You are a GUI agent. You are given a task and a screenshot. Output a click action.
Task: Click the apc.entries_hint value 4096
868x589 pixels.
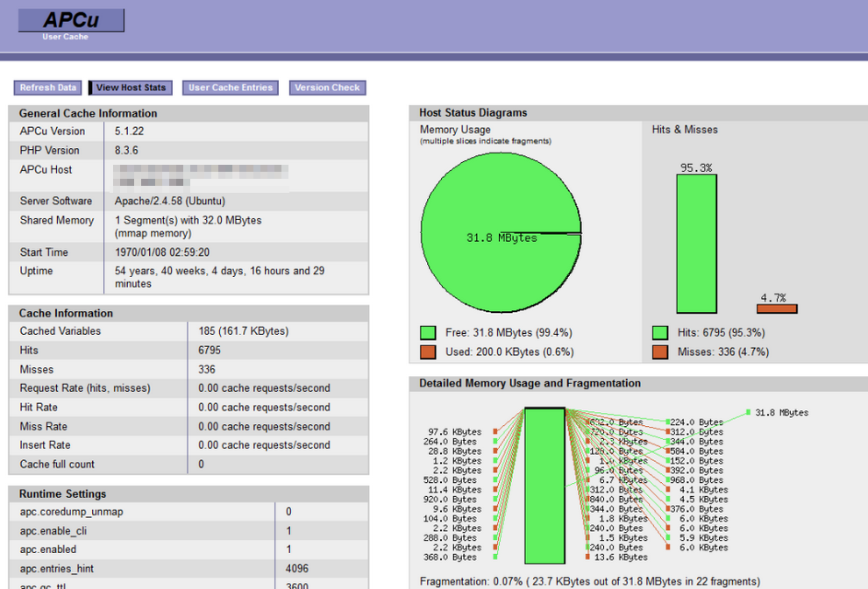296,569
